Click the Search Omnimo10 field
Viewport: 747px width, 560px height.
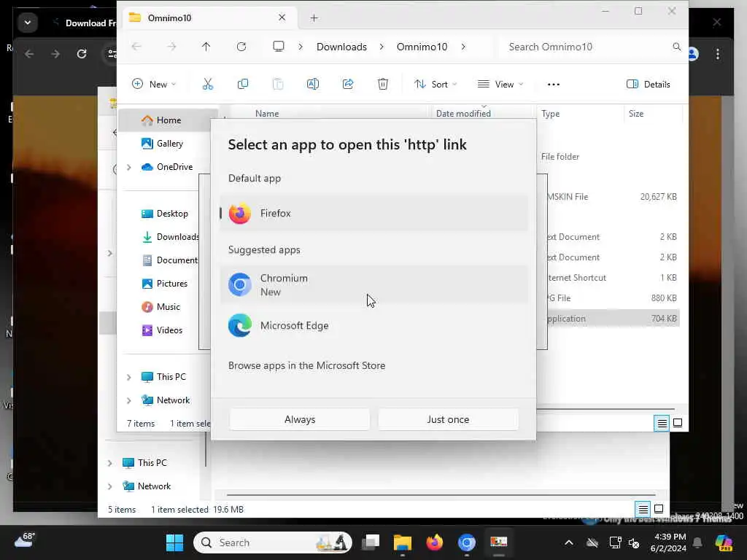coord(591,47)
